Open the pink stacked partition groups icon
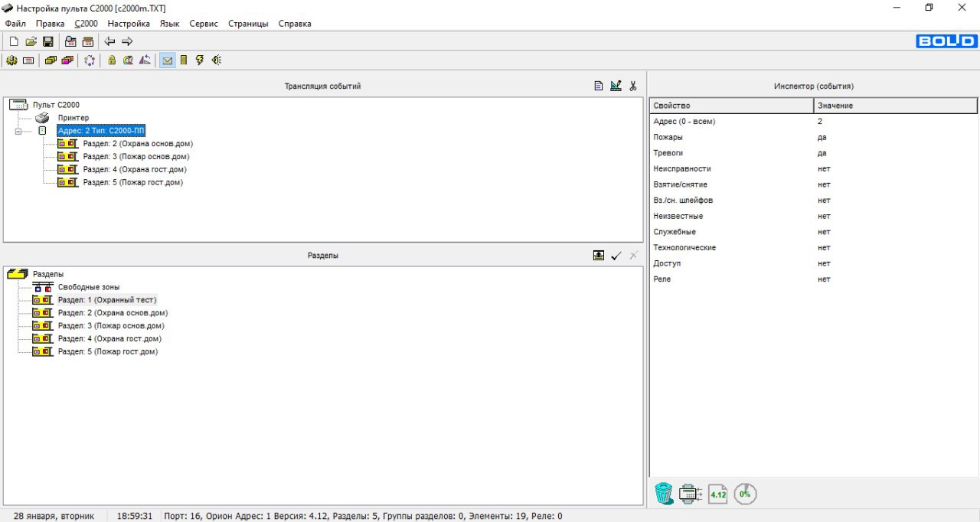Viewport: 980px width, 522px height. (x=67, y=60)
